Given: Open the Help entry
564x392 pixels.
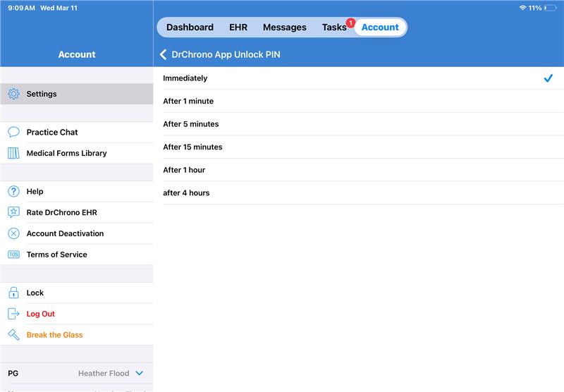Looking at the screenshot, I should (77, 191).
